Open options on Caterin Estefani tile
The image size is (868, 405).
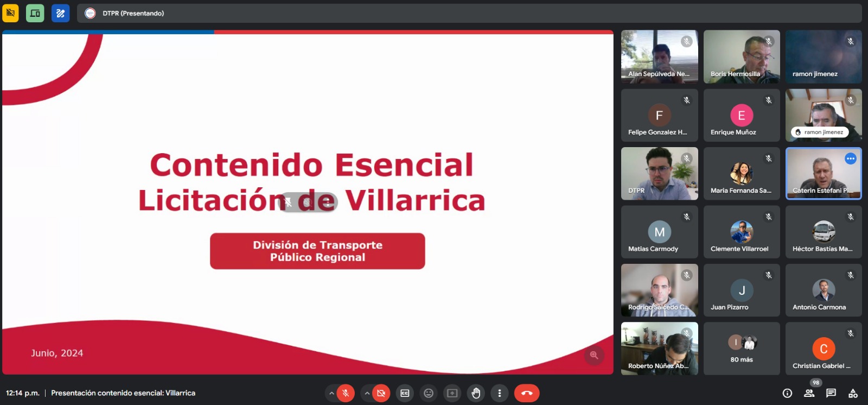click(x=850, y=159)
